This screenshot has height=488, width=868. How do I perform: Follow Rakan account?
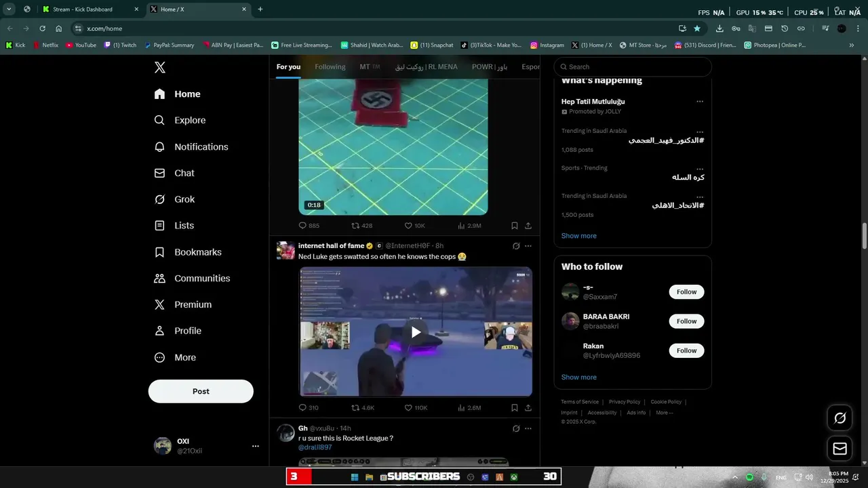[686, 350]
